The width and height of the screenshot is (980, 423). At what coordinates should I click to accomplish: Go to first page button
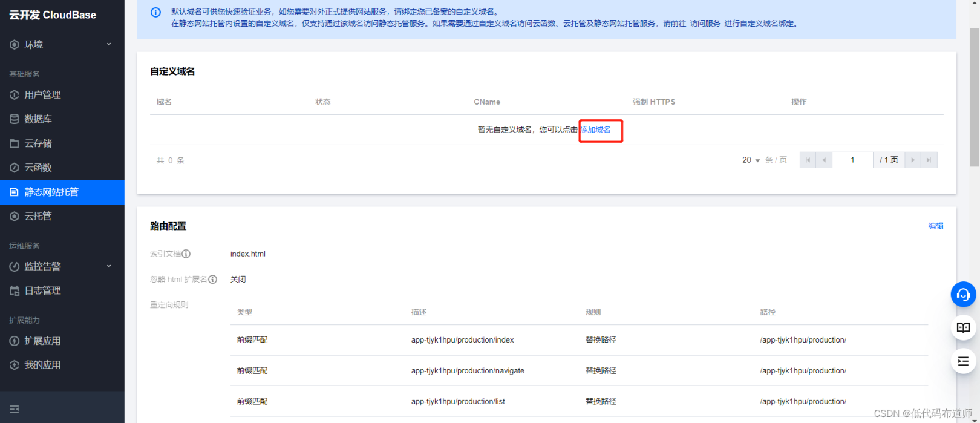click(808, 160)
